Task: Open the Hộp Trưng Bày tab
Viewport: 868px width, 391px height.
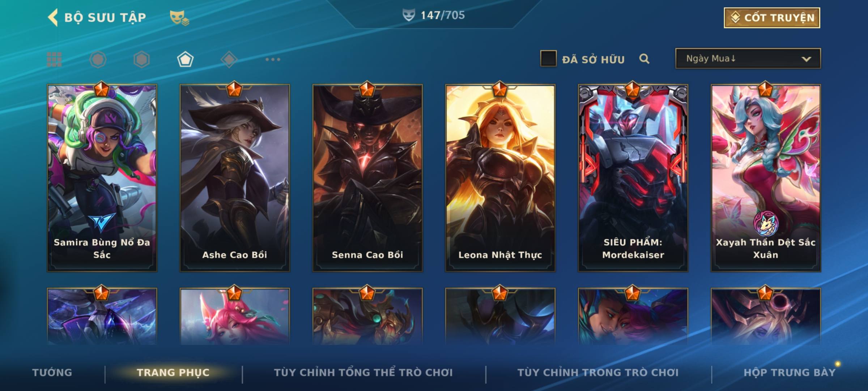Action: pos(790,373)
